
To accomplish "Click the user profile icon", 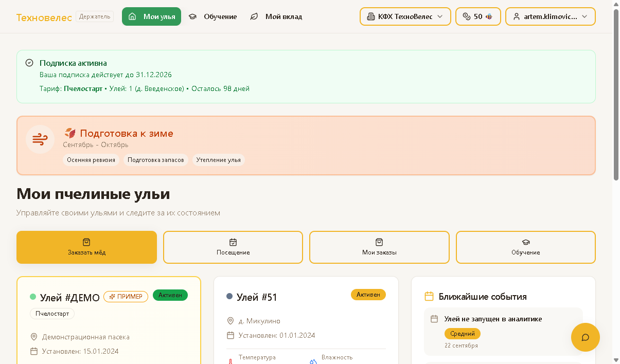I will tap(517, 16).
